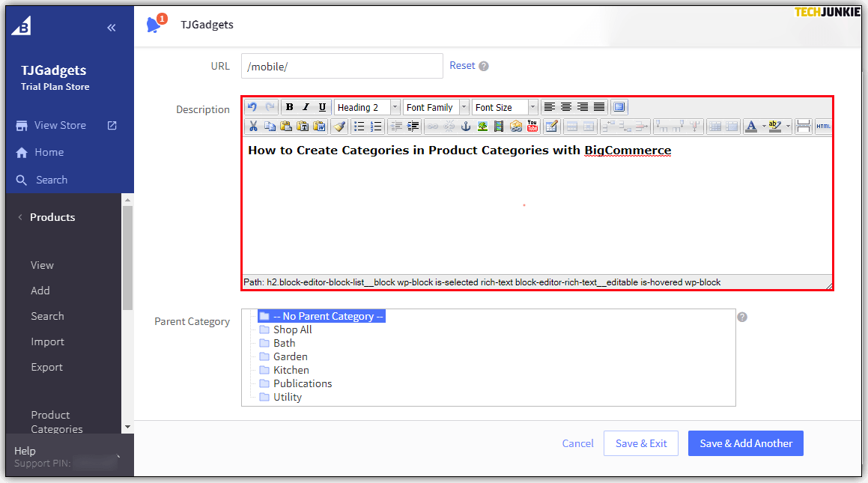Open the Font Size dropdown
The height and width of the screenshot is (483, 868).
[x=505, y=107]
